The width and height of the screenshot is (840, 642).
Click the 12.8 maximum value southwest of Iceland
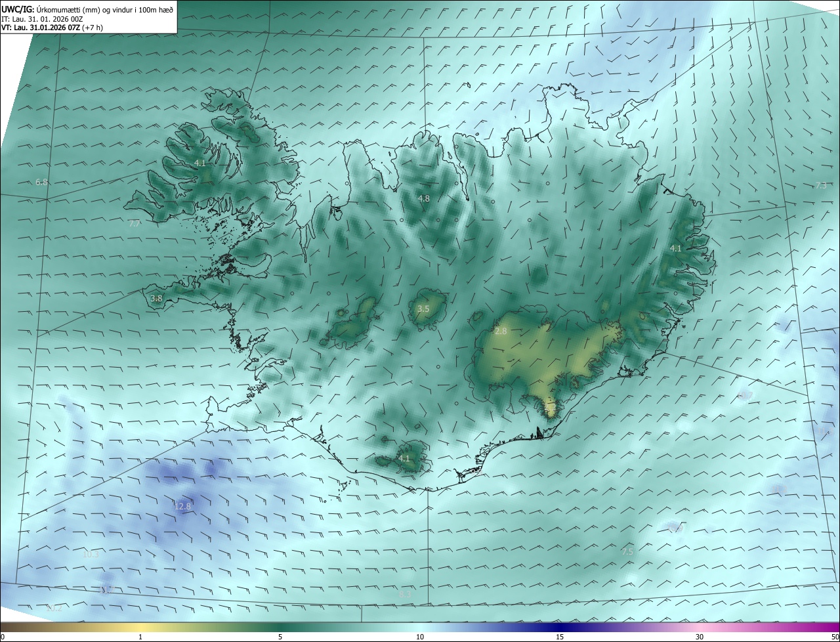point(183,506)
